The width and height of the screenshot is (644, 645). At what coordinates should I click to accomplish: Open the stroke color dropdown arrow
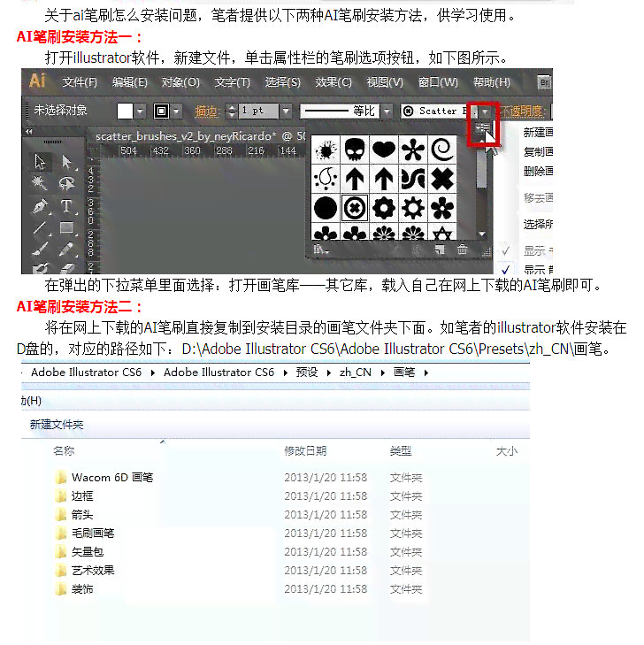click(x=177, y=111)
